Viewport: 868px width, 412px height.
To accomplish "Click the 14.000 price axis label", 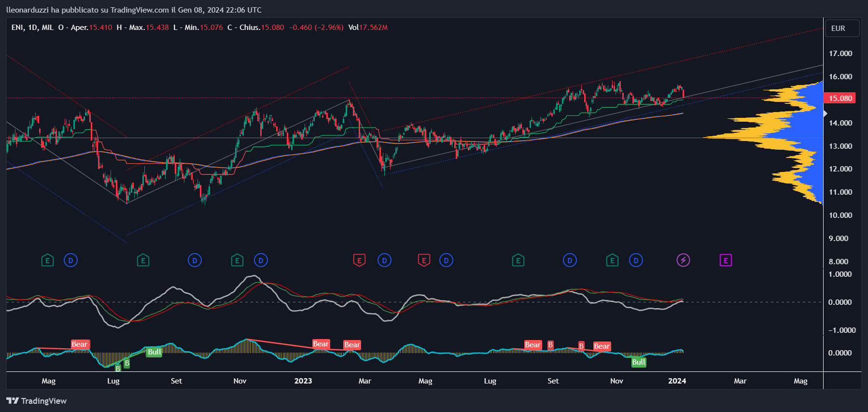I will click(x=840, y=123).
